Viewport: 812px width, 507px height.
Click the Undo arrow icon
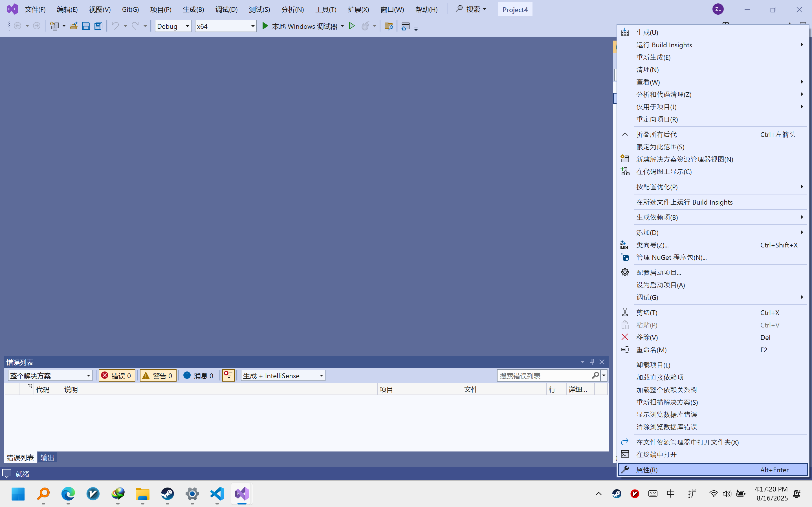[115, 26]
